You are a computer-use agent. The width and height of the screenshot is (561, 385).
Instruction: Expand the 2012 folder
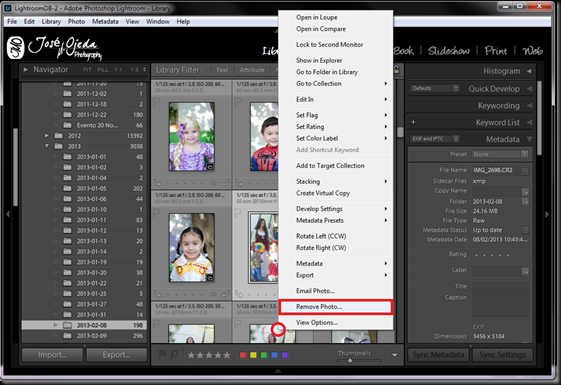point(47,136)
